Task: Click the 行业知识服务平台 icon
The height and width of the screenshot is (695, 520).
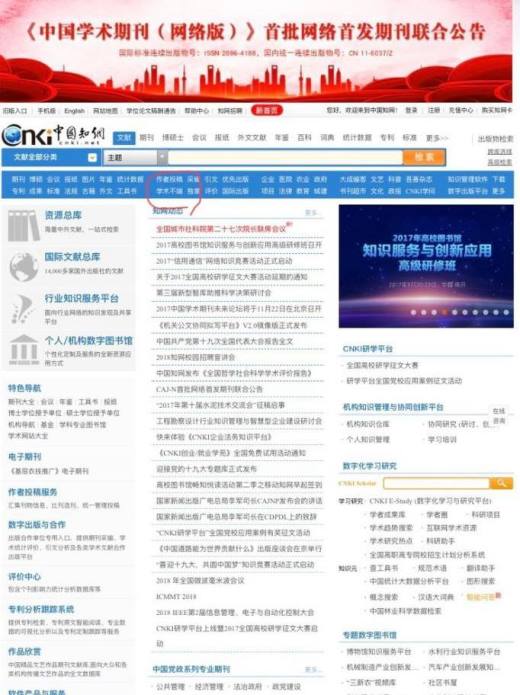Action: [x=23, y=308]
